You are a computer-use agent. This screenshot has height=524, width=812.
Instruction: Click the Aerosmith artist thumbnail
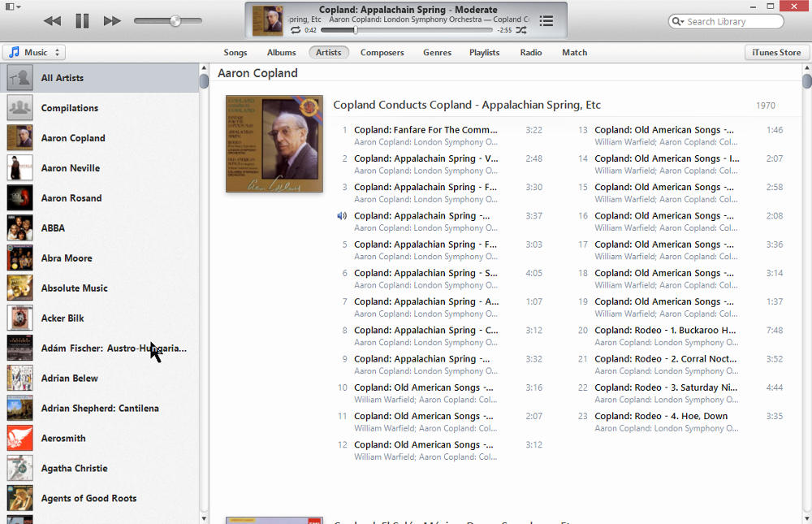(19, 439)
